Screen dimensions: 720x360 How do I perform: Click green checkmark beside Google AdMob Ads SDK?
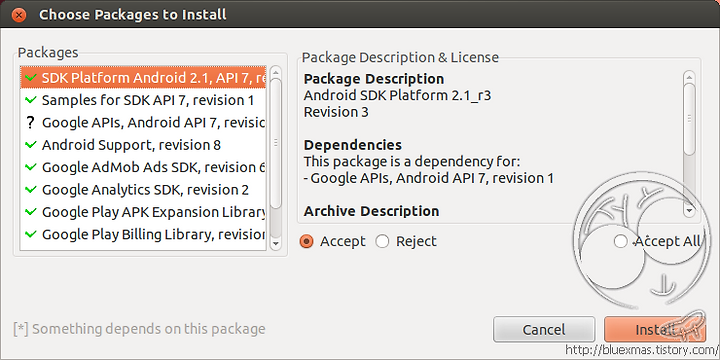[31, 167]
